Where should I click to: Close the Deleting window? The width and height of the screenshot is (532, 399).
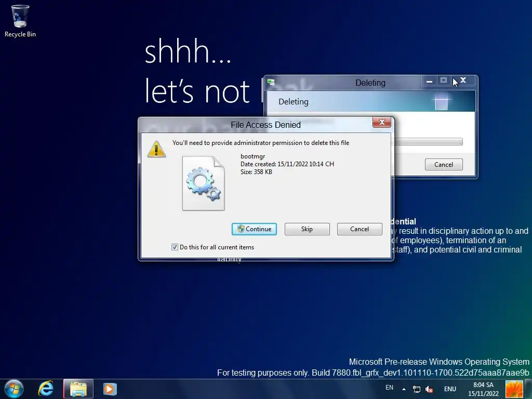click(463, 81)
